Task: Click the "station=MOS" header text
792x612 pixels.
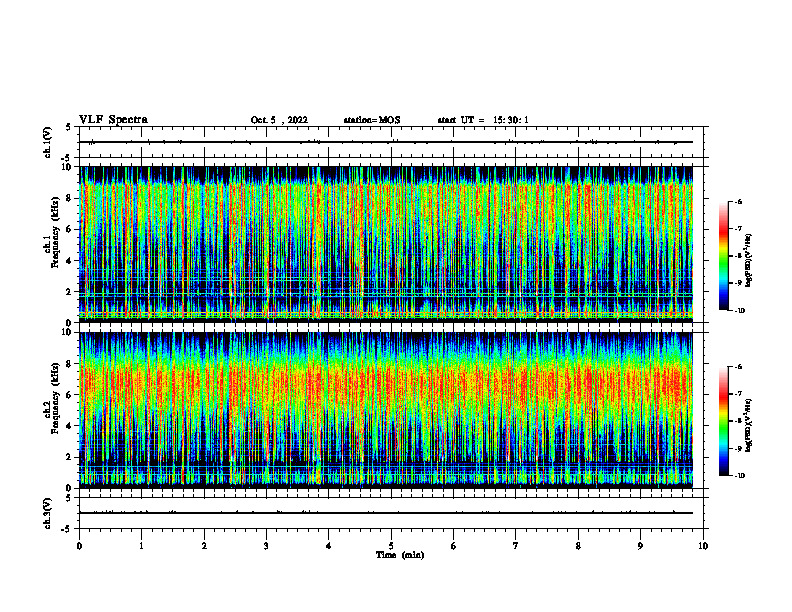Action: [x=372, y=120]
